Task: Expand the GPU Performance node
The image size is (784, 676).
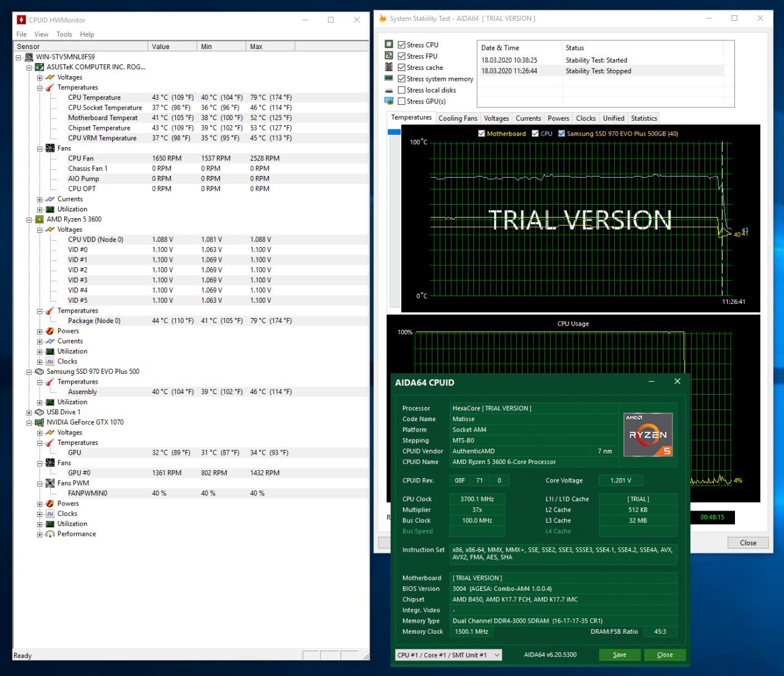Action: pos(40,534)
